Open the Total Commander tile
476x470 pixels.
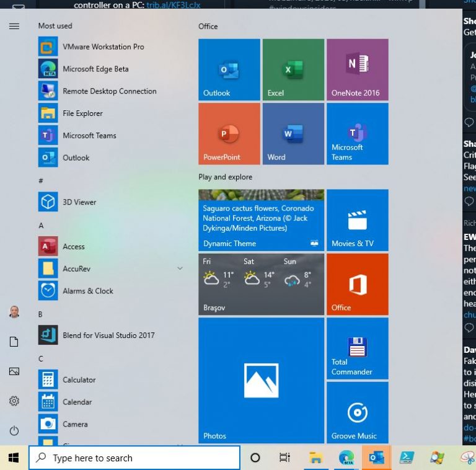point(358,348)
